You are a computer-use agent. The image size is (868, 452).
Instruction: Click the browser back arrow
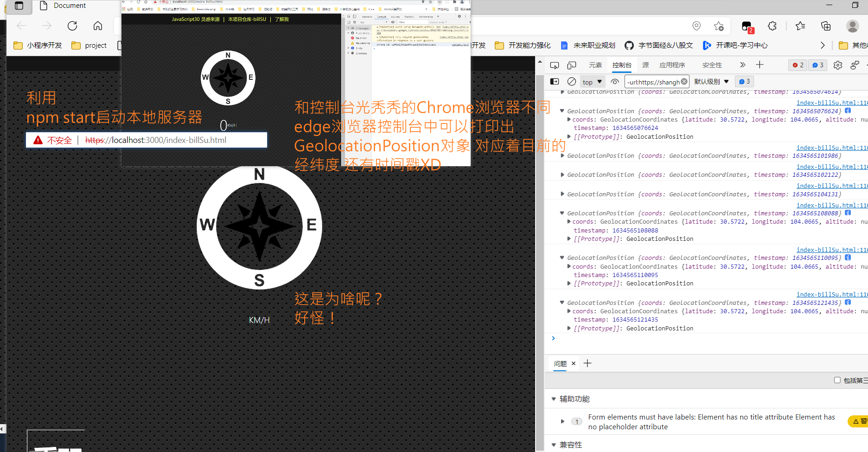tap(21, 26)
